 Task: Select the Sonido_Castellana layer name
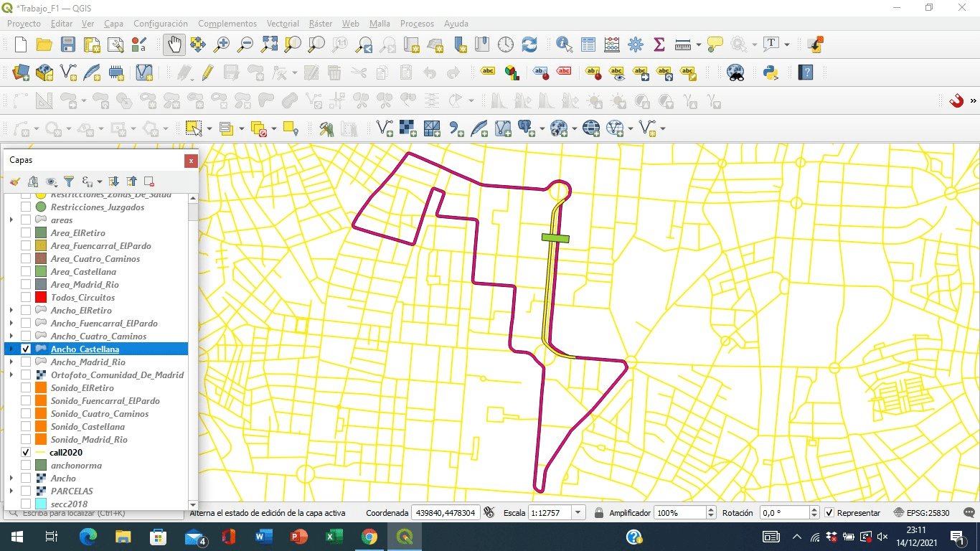(x=88, y=427)
